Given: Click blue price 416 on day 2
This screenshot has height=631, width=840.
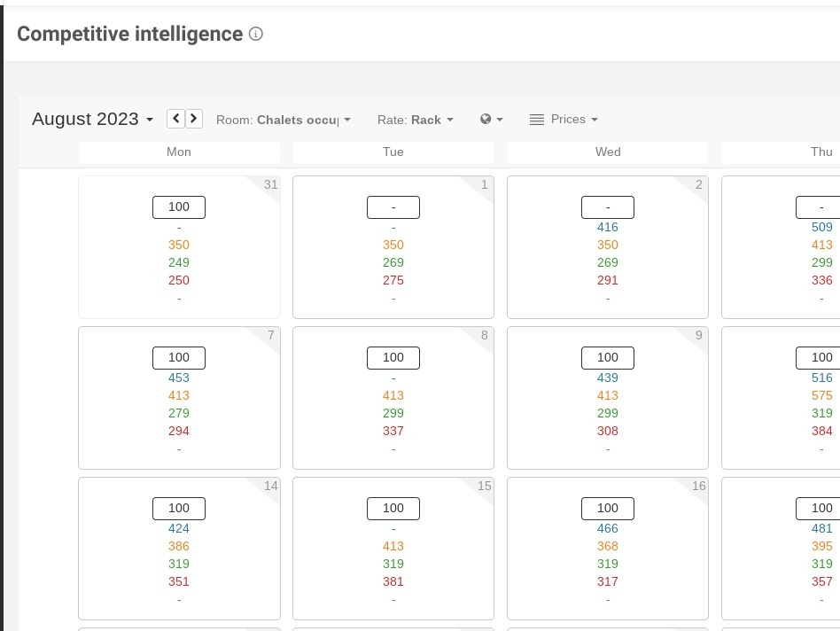Looking at the screenshot, I should [x=608, y=227].
